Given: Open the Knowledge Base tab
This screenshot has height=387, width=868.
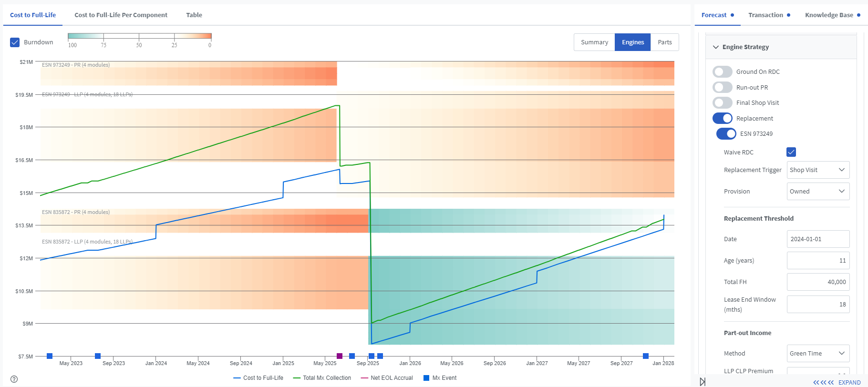Looking at the screenshot, I should click(x=833, y=15).
